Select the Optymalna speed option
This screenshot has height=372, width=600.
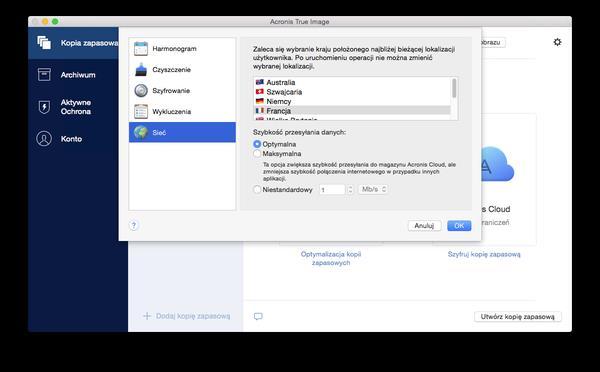pyautogui.click(x=257, y=144)
